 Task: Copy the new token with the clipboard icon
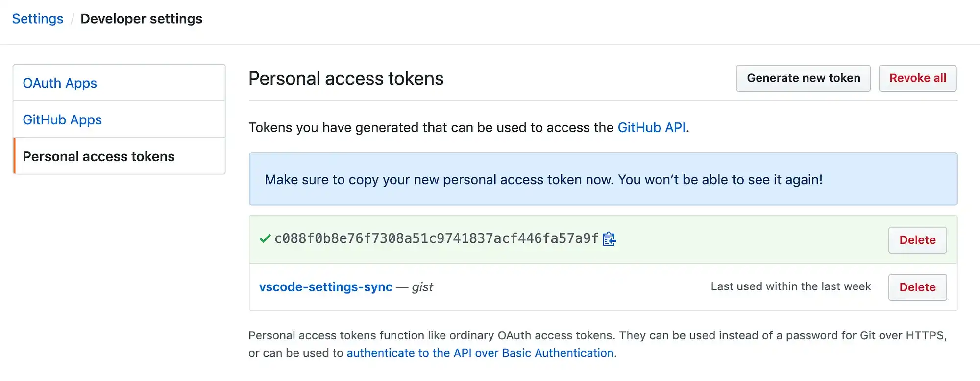click(x=609, y=239)
